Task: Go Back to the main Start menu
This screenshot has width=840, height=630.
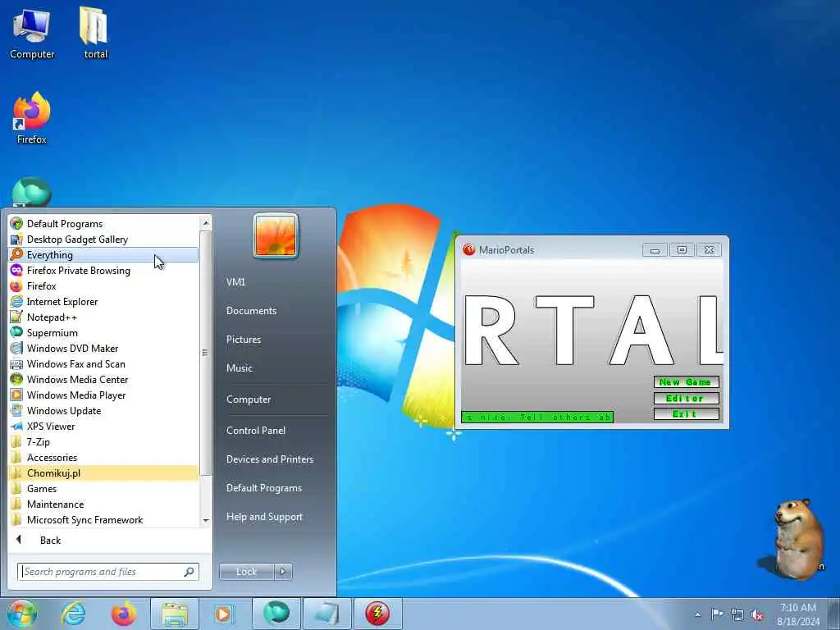Action: (x=50, y=540)
